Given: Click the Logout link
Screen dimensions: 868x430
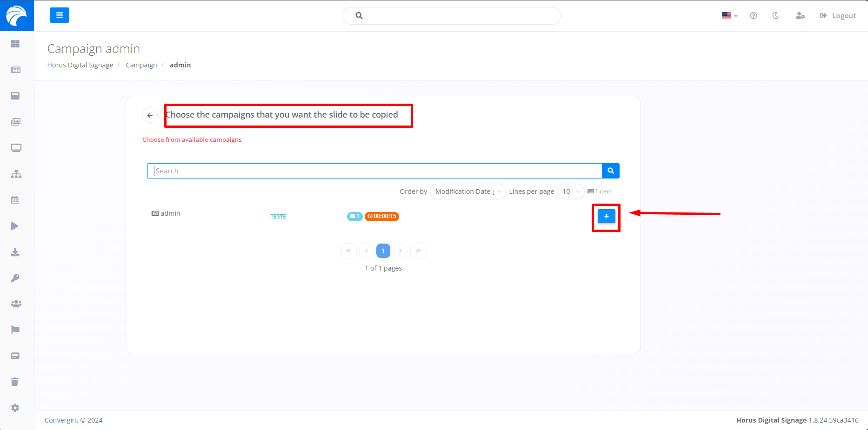Looking at the screenshot, I should (x=838, y=16).
